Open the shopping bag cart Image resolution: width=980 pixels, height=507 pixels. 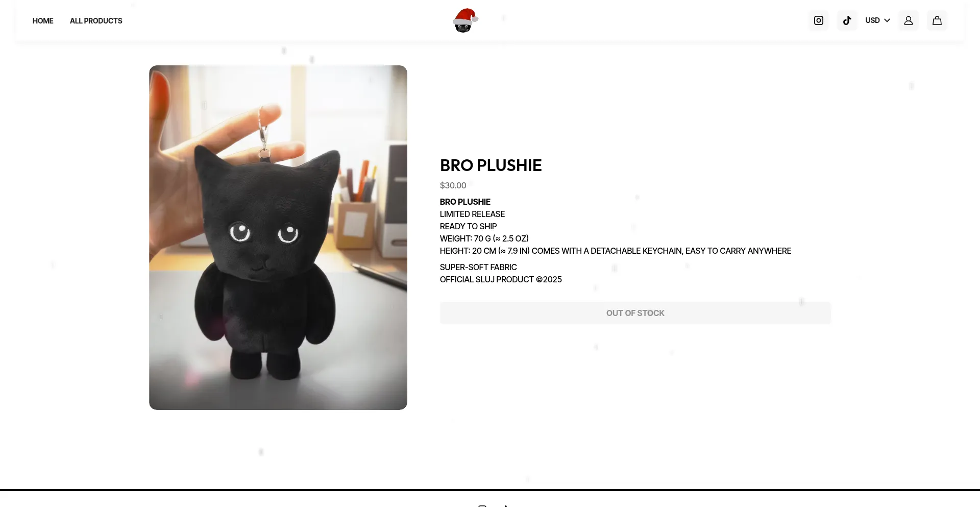click(937, 20)
